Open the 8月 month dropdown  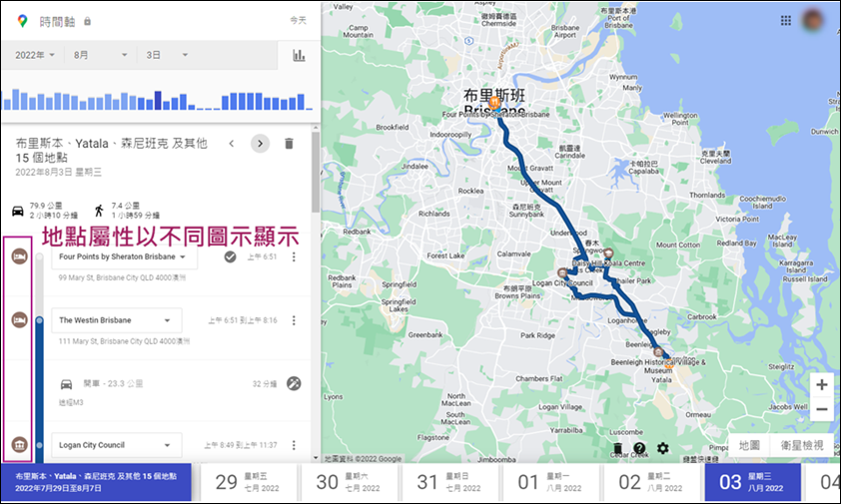click(100, 55)
